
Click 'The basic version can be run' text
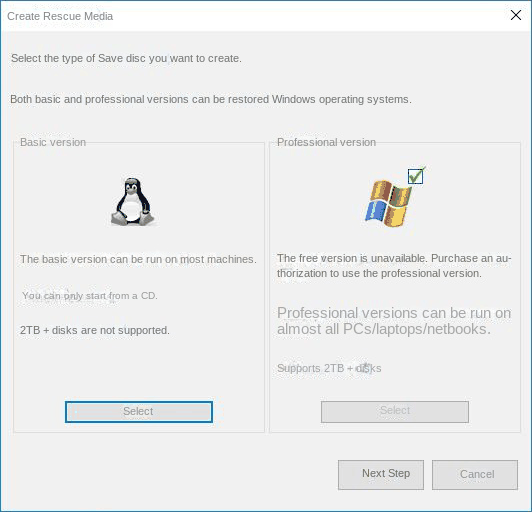(x=138, y=259)
